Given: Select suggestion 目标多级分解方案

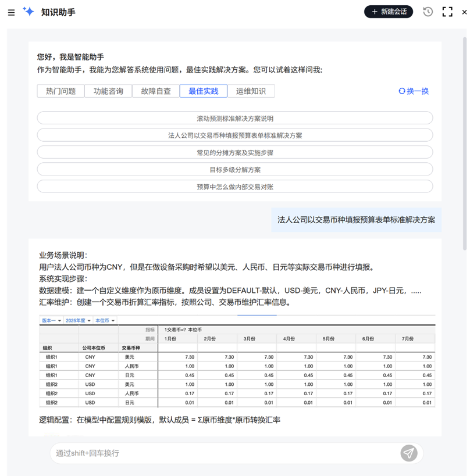Looking at the screenshot, I should click(235, 169).
